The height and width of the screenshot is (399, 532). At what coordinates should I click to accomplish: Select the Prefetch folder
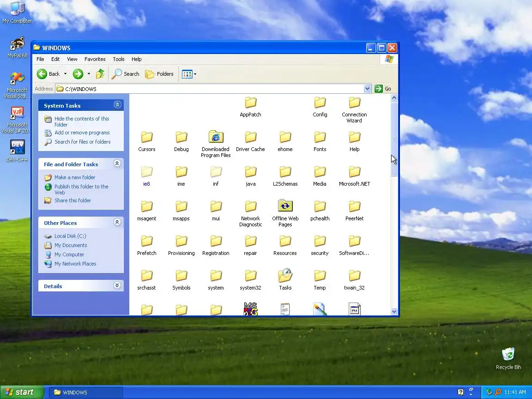[x=146, y=245]
